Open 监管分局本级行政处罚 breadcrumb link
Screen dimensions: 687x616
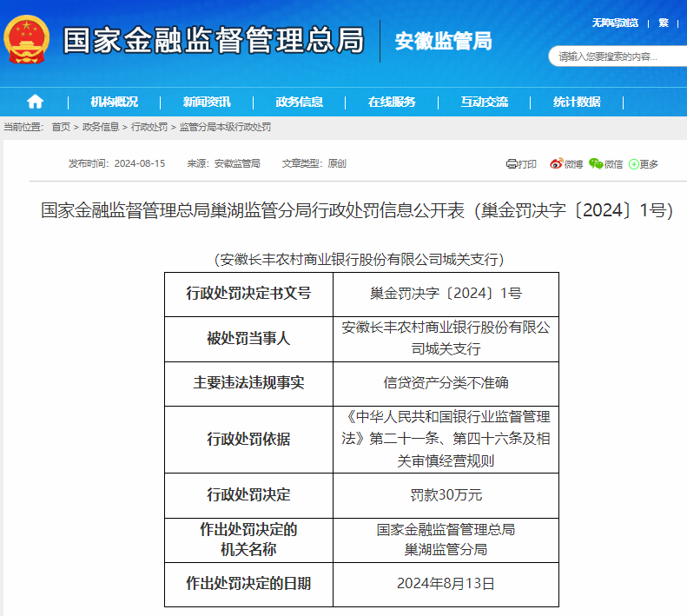[x=225, y=127]
